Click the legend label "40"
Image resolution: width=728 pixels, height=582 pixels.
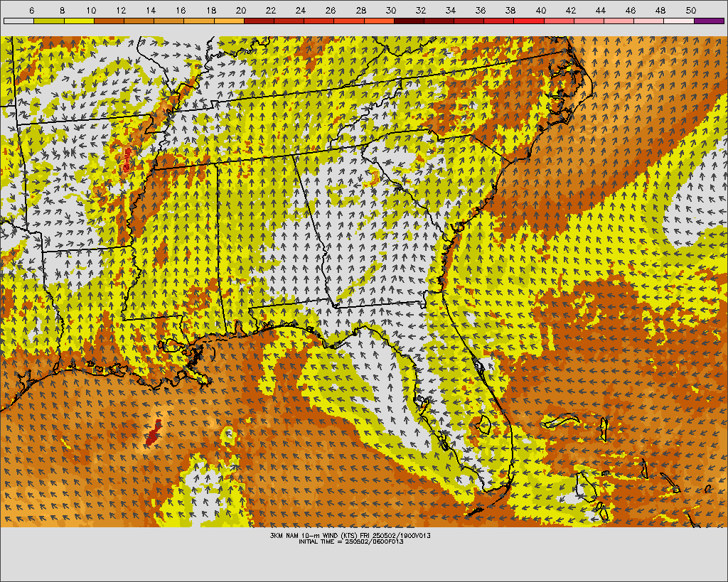(x=541, y=10)
